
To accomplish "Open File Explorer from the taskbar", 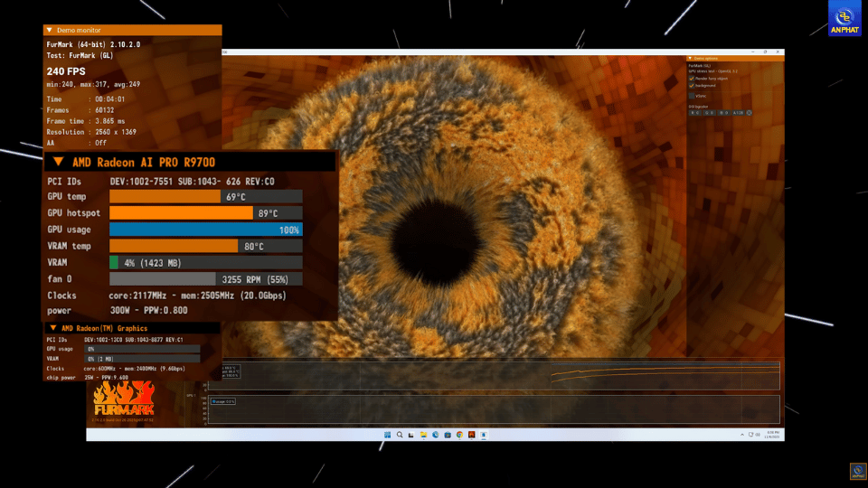I will 423,435.
